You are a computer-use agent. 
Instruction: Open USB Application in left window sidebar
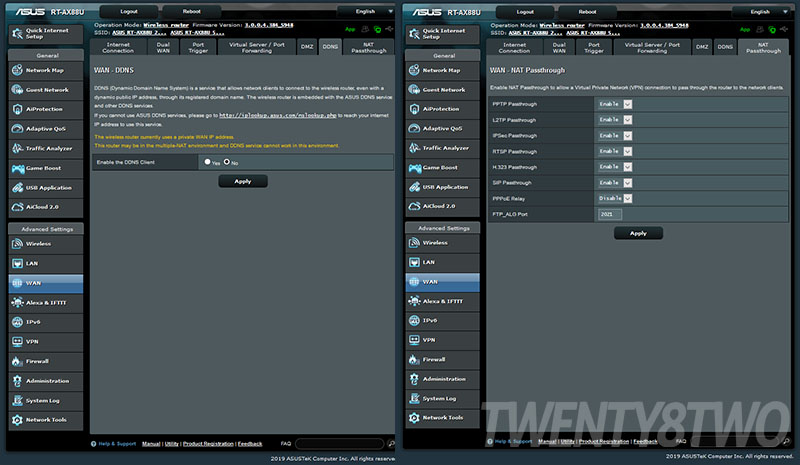tap(46, 188)
